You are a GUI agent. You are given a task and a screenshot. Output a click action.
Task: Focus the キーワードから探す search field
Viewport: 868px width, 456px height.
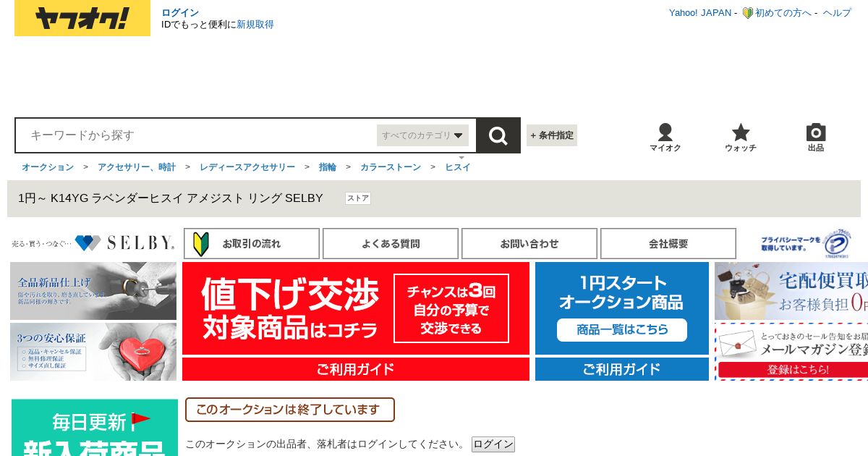(x=195, y=135)
